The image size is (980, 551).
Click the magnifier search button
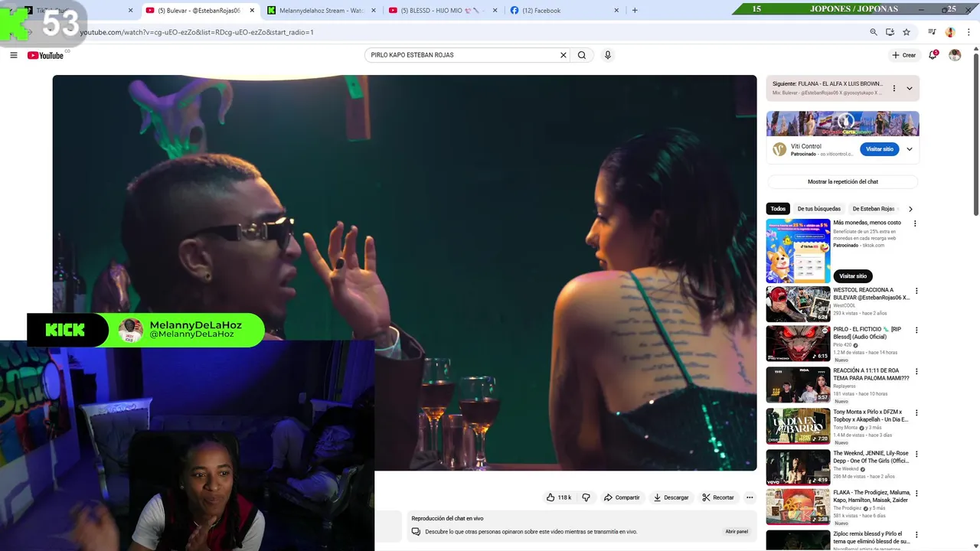pyautogui.click(x=582, y=55)
